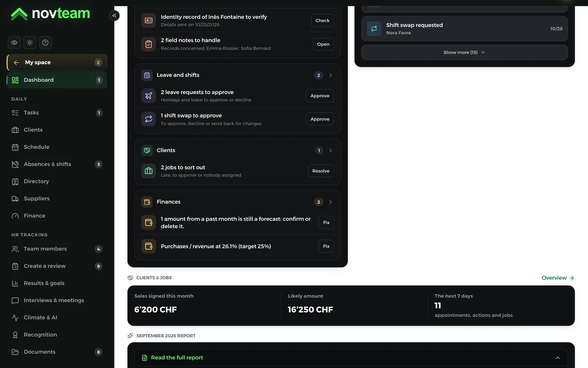Resolve the 2 jobs to sort out
This screenshot has height=368, width=588.
click(x=321, y=171)
